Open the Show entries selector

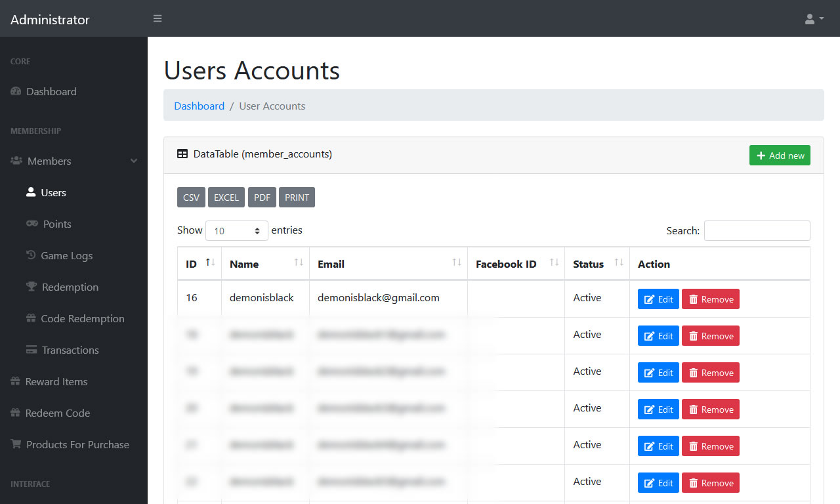[237, 230]
